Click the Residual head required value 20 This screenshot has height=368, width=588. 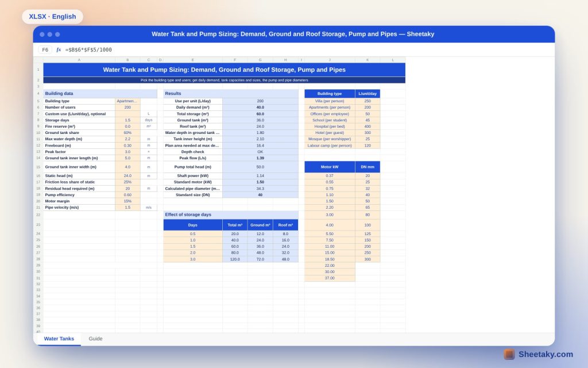tap(127, 189)
